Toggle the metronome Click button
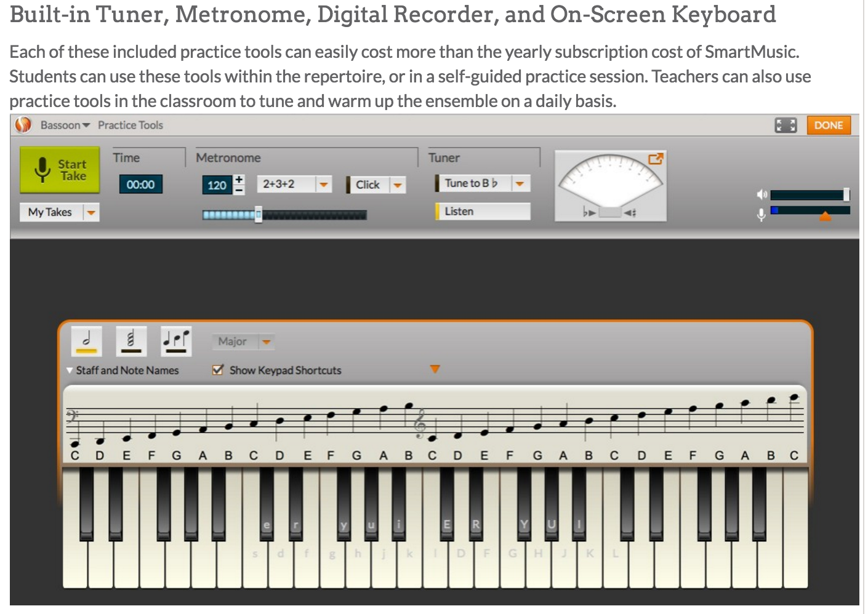 pyautogui.click(x=368, y=185)
